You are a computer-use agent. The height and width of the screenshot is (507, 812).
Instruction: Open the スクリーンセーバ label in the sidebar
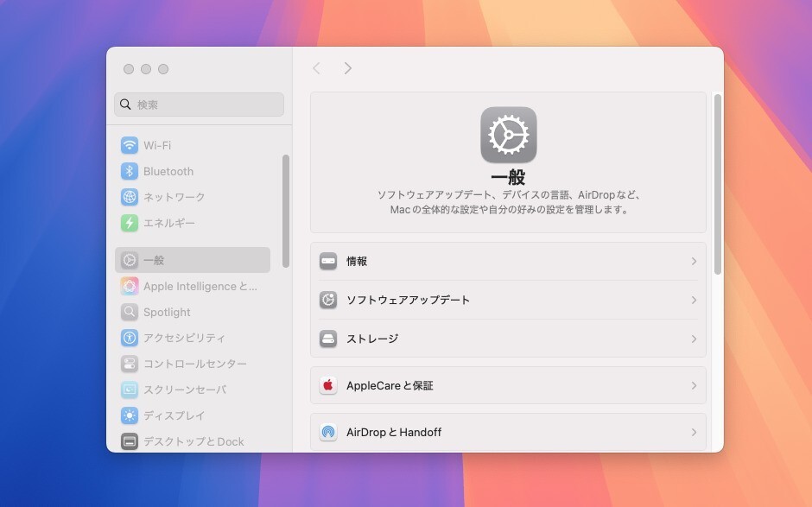coord(185,390)
